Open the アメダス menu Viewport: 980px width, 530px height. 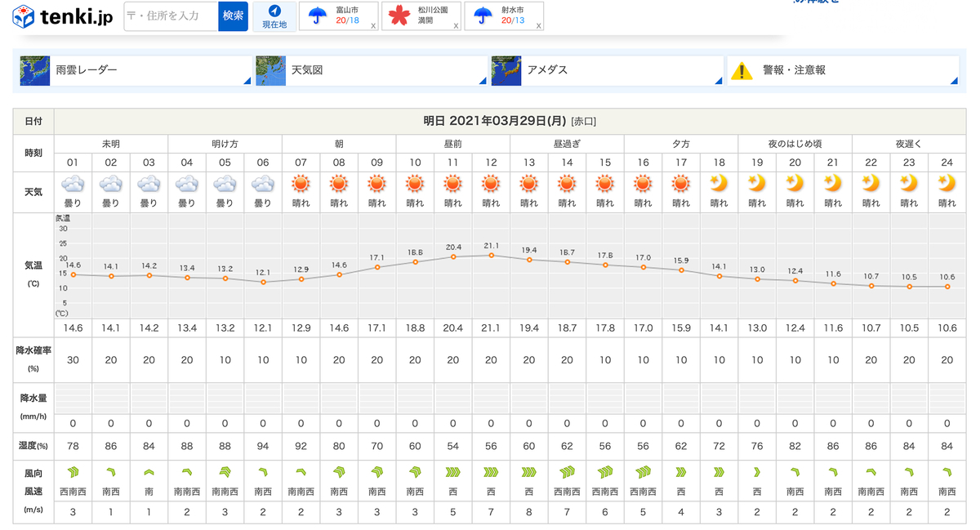coord(607,70)
